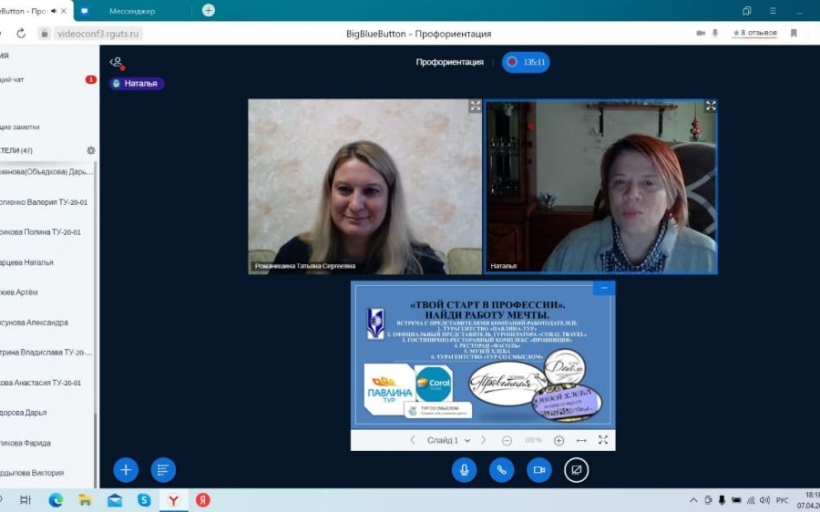The image size is (820, 512).
Task: Leave audio using the phone button
Action: (502, 470)
